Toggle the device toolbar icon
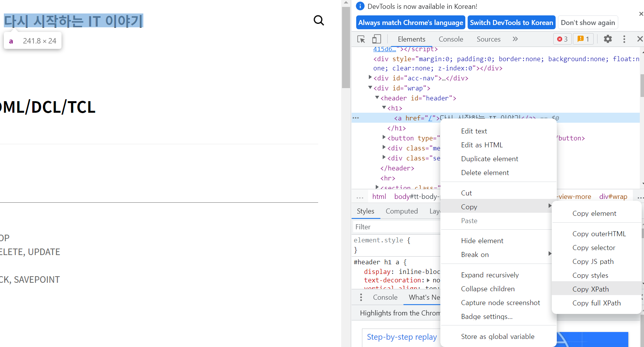The image size is (644, 347). coord(377,39)
